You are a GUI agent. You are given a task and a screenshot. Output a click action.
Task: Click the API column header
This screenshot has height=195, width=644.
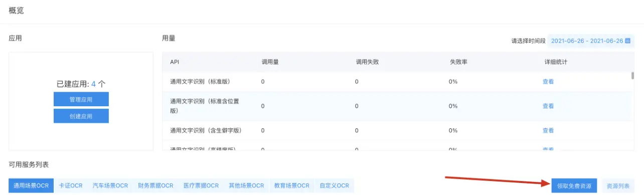point(175,62)
